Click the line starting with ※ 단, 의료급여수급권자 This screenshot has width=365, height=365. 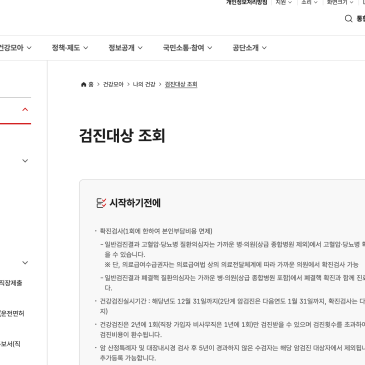[231, 265]
